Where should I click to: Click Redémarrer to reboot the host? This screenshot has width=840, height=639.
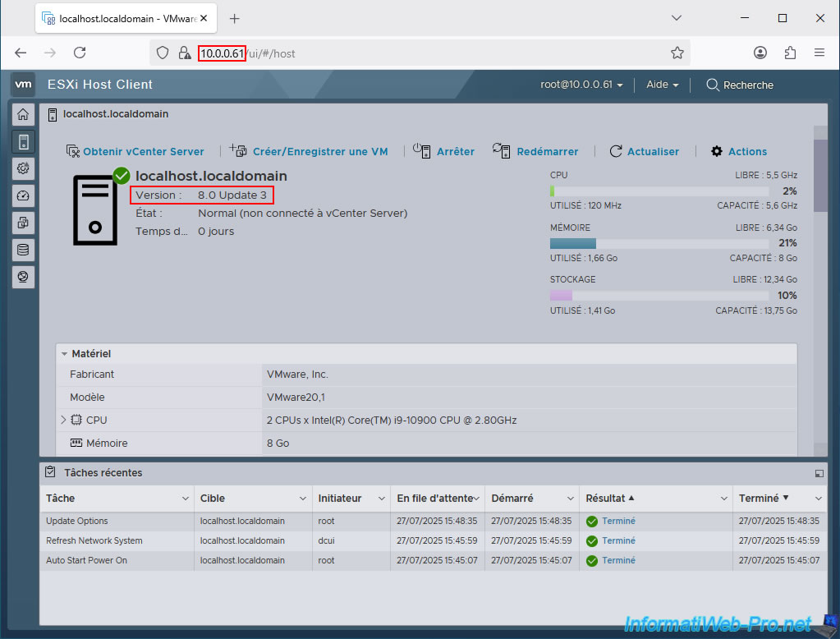(535, 151)
